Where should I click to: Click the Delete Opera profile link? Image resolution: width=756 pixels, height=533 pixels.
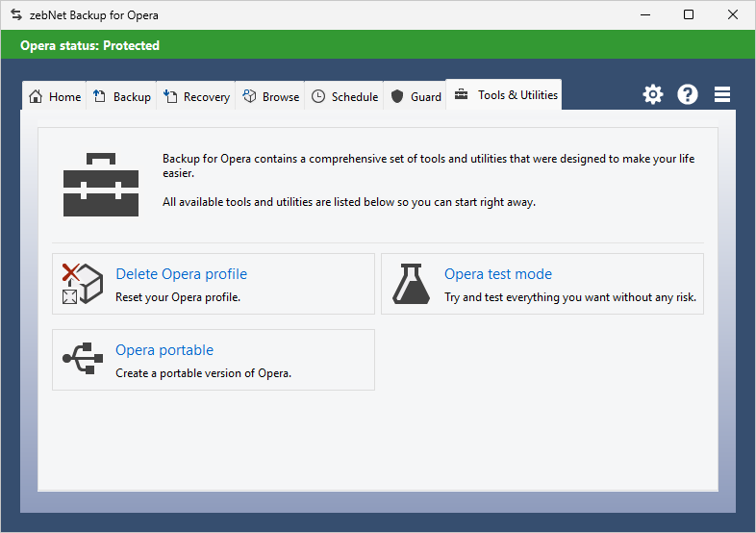(181, 274)
